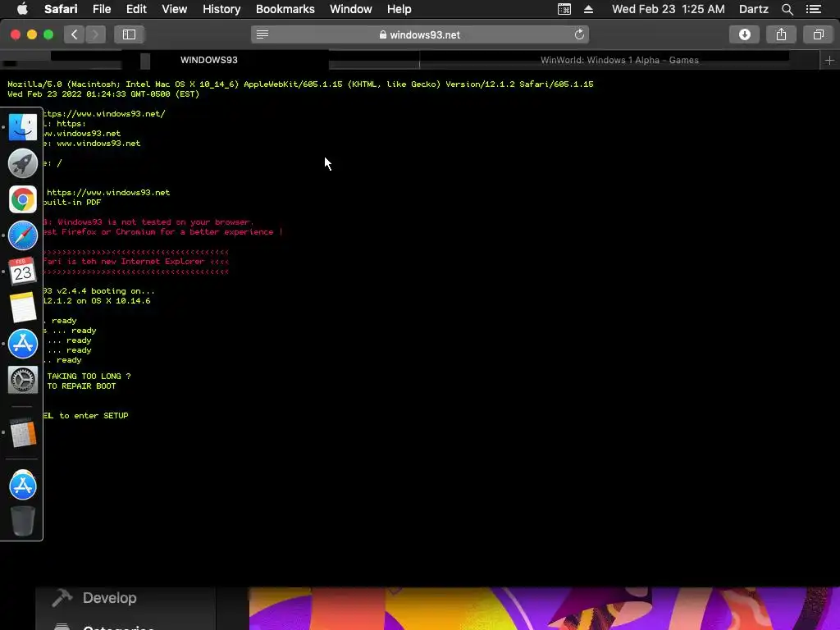Add a new tab with the plus button
The height and width of the screenshot is (630, 840).
tap(829, 61)
